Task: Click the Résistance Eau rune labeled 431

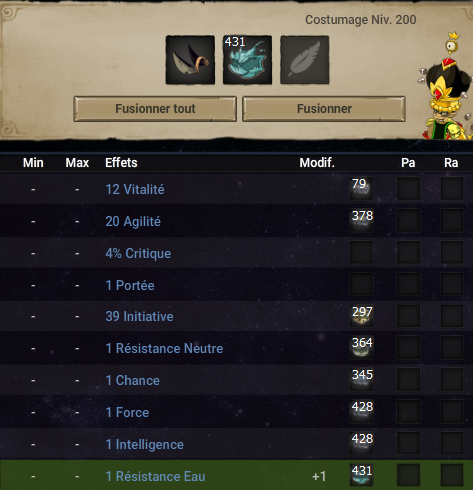Action: click(x=361, y=475)
